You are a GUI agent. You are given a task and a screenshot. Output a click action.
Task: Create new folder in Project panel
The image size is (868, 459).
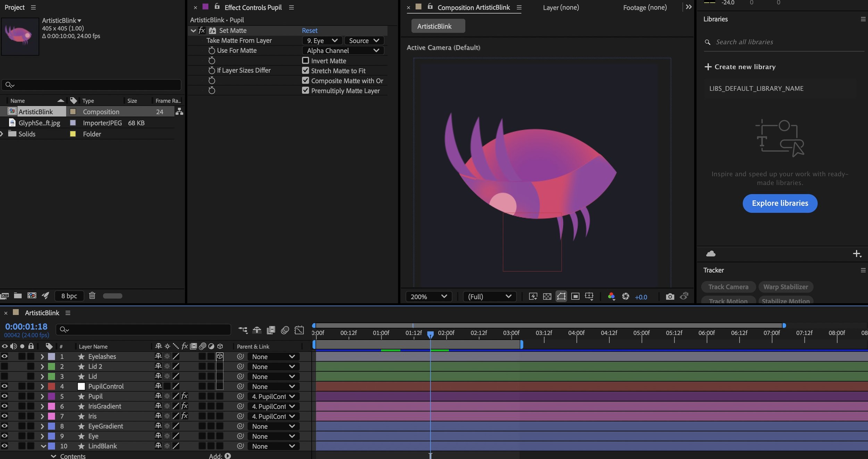click(18, 295)
